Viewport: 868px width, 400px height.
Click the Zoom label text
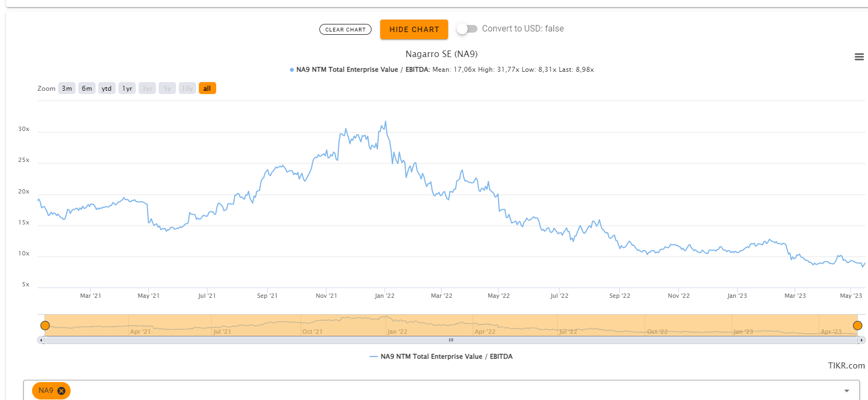[47, 89]
